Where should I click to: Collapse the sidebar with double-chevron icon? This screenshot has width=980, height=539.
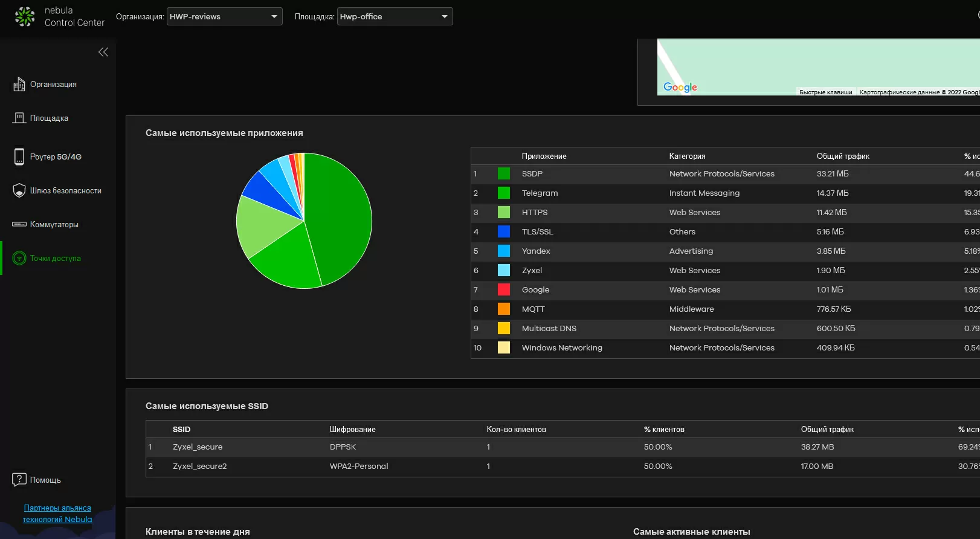pos(103,52)
